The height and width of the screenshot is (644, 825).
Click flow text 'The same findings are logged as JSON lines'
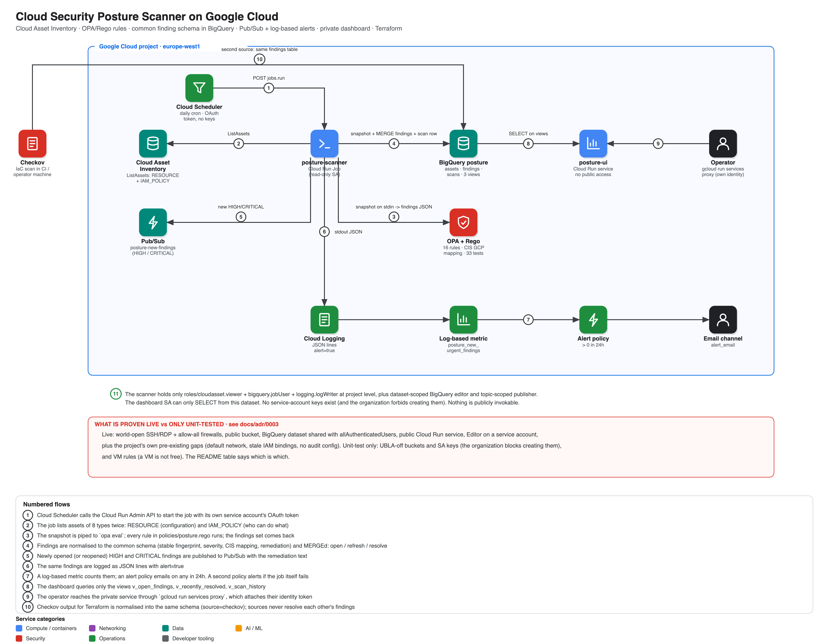tap(110, 566)
